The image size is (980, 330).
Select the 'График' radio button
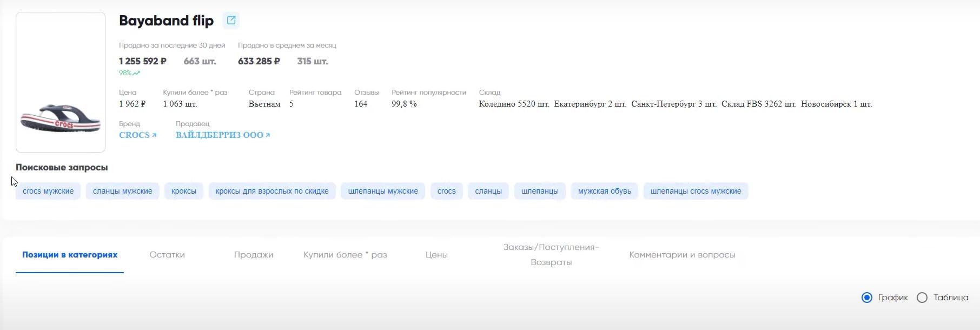point(867,298)
